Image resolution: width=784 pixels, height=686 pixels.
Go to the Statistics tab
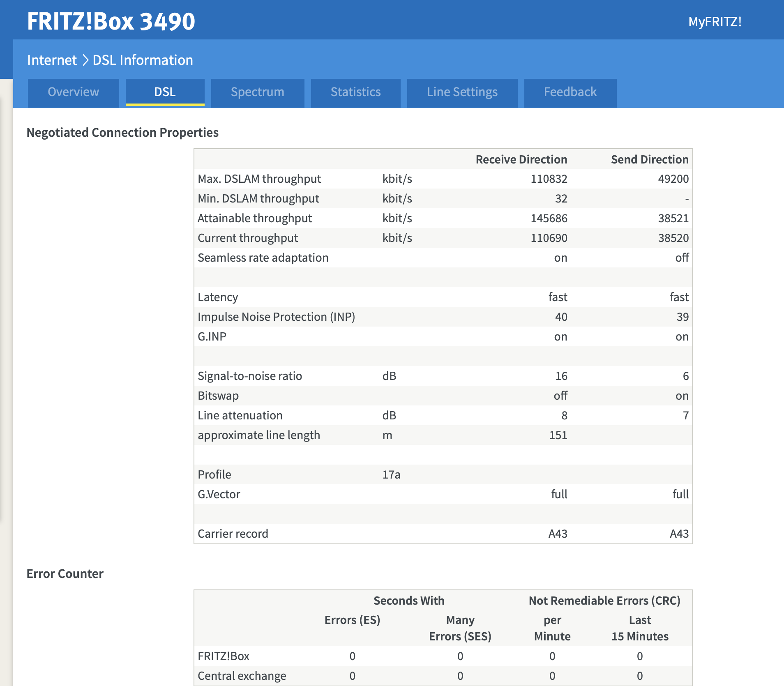pos(355,92)
